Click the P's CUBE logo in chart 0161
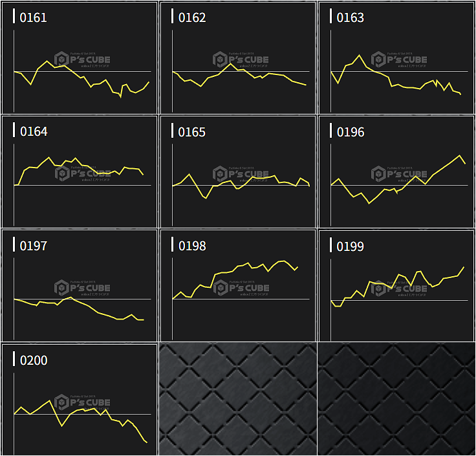 (82, 60)
